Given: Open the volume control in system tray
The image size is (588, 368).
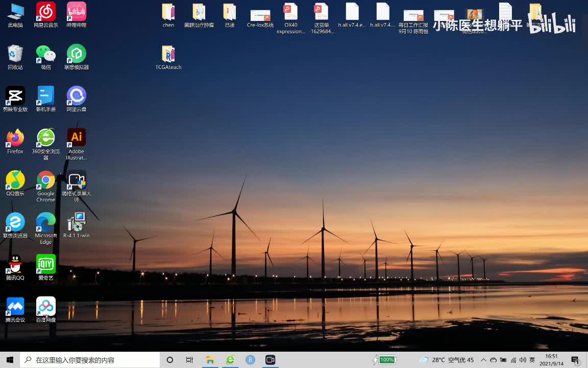Looking at the screenshot, I should 523,360.
